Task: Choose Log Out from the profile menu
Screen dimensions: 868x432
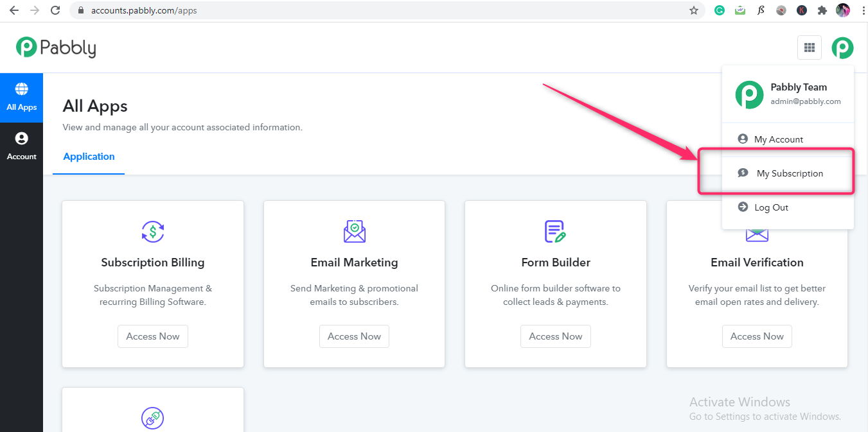Action: (788, 207)
